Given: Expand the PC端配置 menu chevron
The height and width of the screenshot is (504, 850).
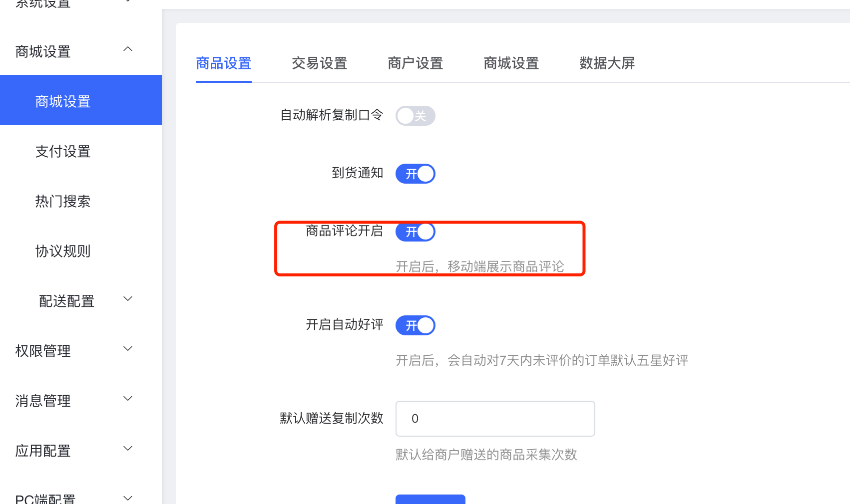Looking at the screenshot, I should pyautogui.click(x=128, y=498).
